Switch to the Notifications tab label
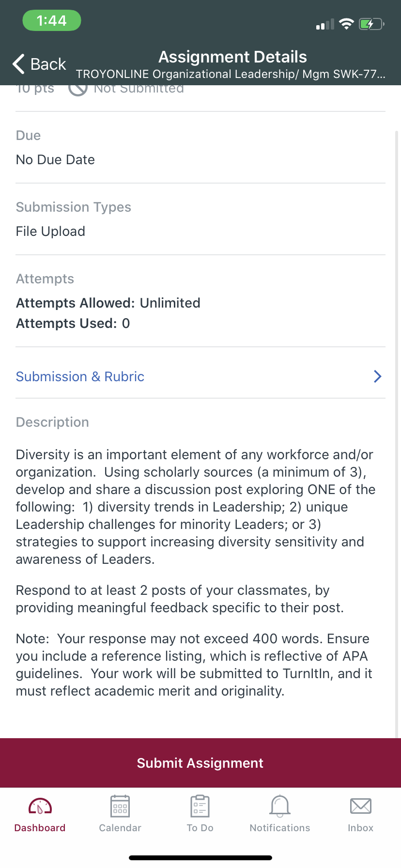 (x=280, y=828)
